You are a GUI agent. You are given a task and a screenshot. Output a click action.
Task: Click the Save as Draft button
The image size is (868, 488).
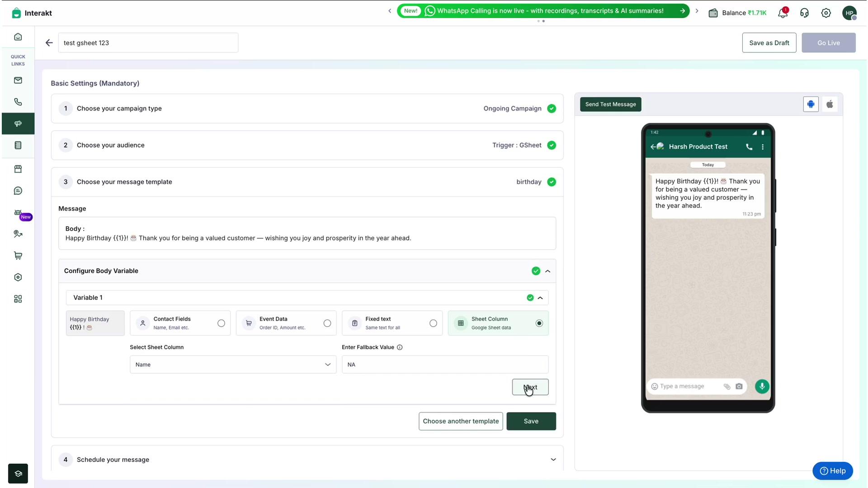click(x=769, y=43)
